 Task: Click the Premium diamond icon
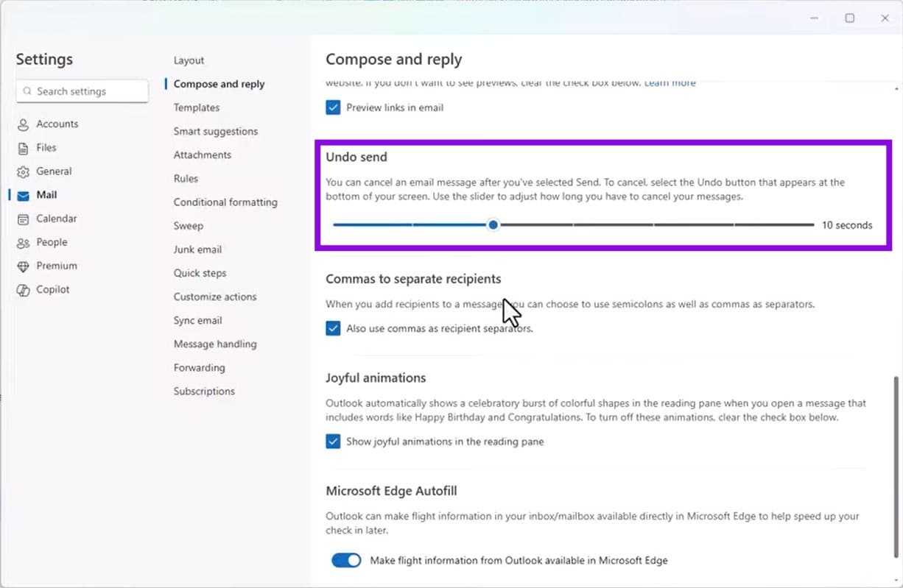24,266
